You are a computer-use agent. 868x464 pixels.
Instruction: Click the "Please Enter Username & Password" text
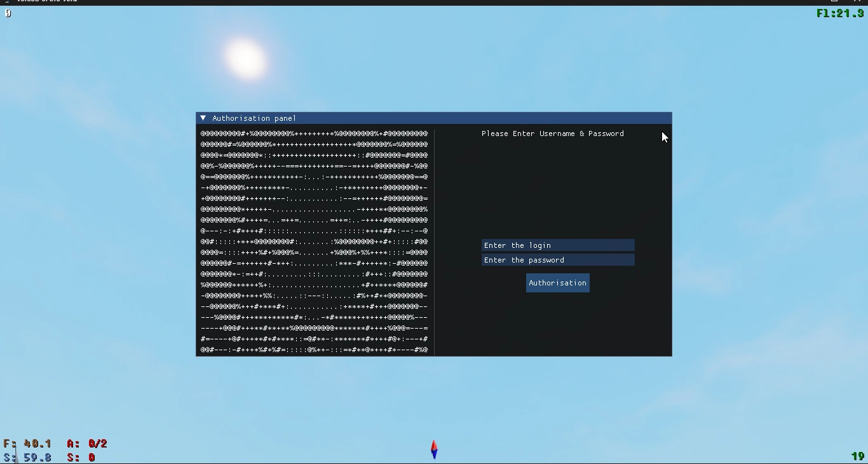553,133
